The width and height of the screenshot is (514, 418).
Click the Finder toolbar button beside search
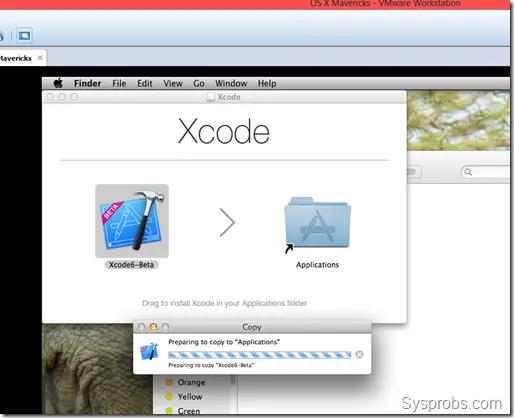pyautogui.click(x=414, y=172)
